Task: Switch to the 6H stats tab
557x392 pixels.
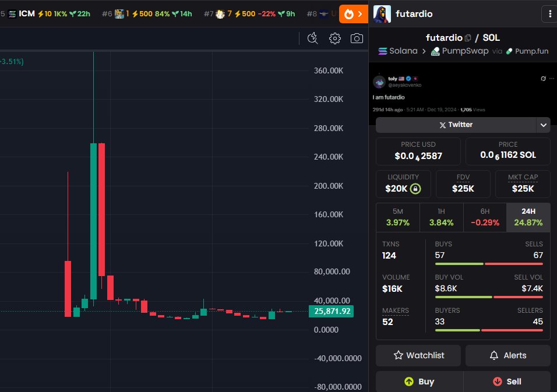Action: [x=485, y=217]
